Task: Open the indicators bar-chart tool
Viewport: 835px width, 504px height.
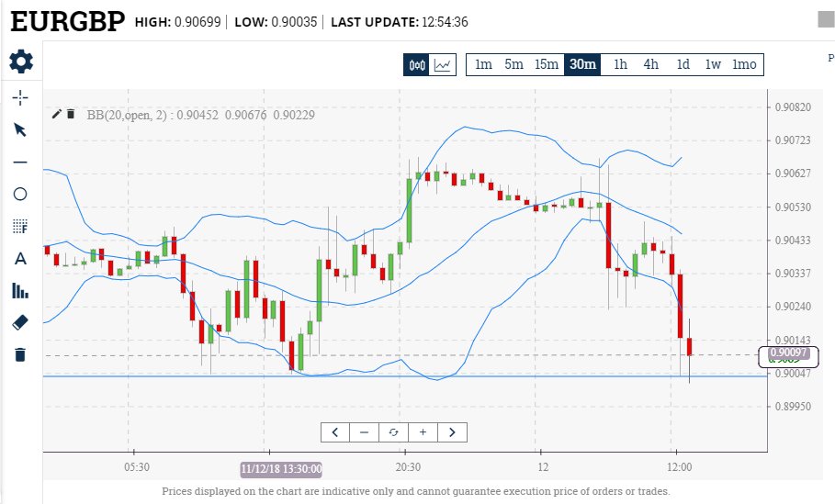Action: pos(20,291)
